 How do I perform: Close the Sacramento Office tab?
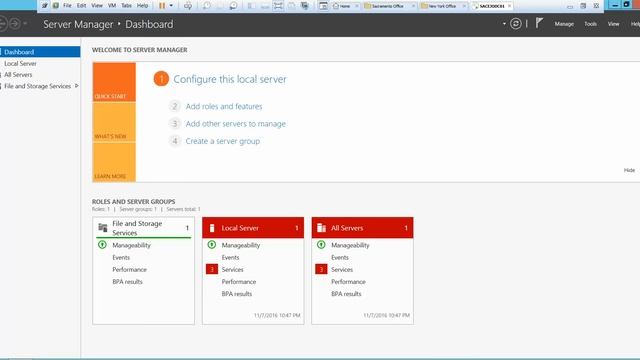tap(413, 6)
